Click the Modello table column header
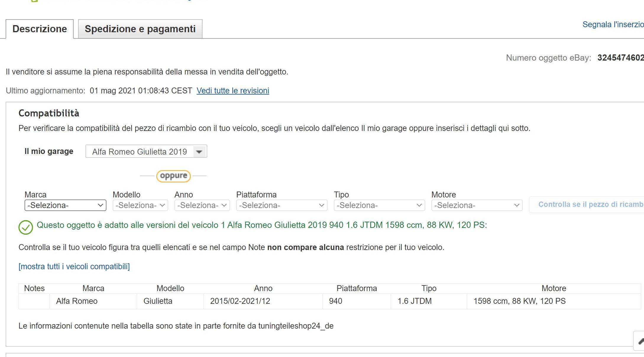Image resolution: width=644 pixels, height=357 pixels. click(170, 288)
